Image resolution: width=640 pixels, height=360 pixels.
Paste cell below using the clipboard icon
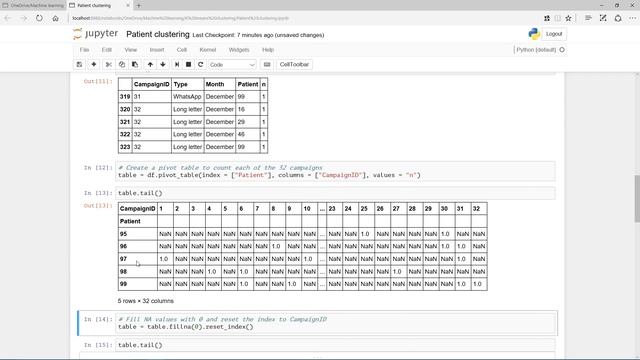(135, 64)
